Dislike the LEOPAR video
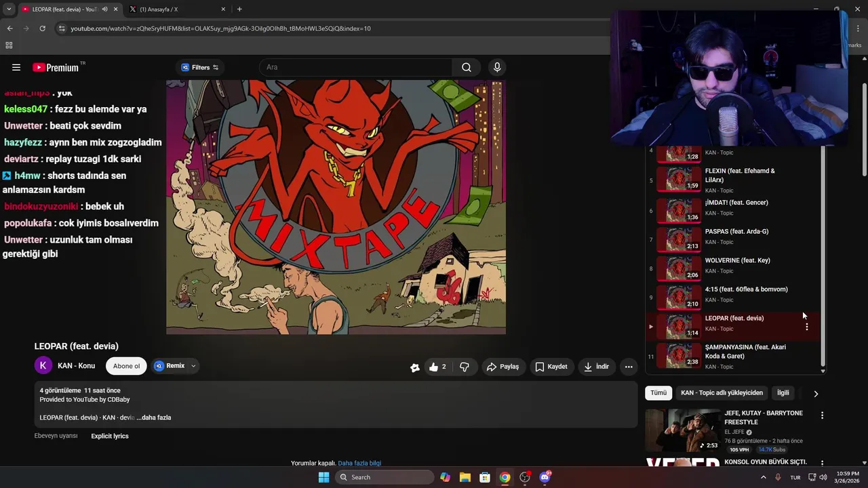868x488 pixels. click(465, 367)
